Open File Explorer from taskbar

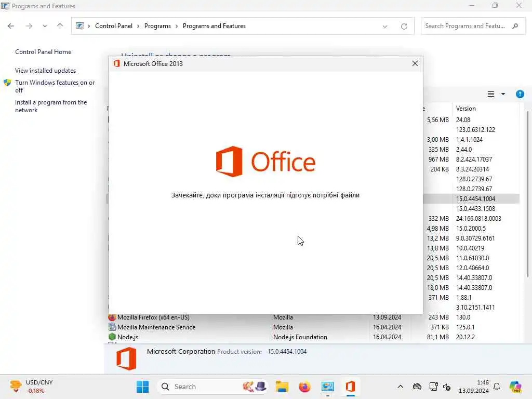click(282, 387)
